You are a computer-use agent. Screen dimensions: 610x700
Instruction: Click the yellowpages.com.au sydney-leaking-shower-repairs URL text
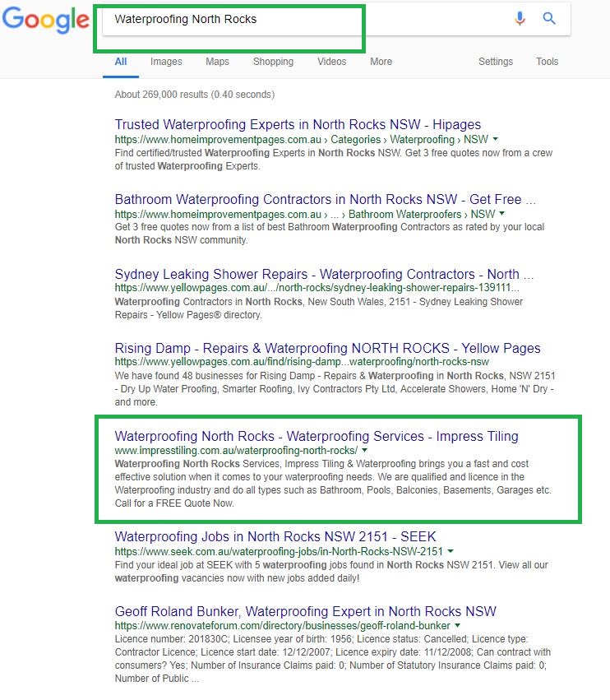[x=317, y=288]
